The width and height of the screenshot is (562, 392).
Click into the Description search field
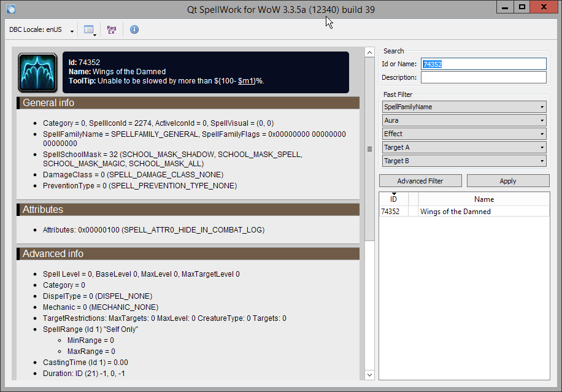pos(483,77)
